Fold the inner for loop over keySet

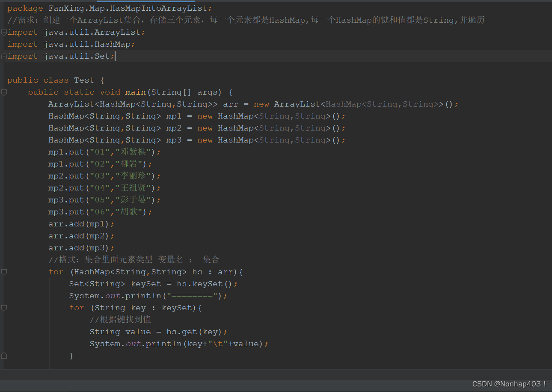(4, 308)
